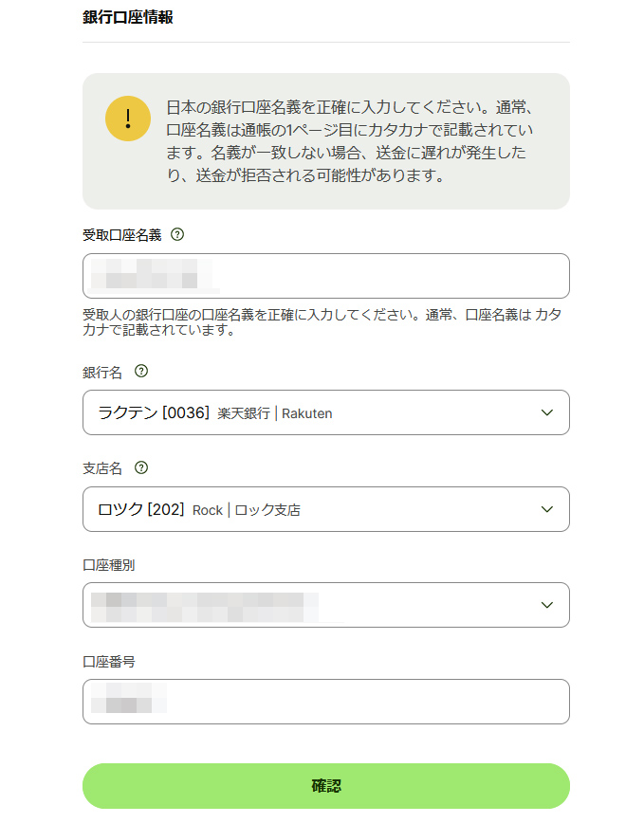Click the 受取口座名義 field label
Image resolution: width=644 pixels, height=823 pixels.
tap(122, 235)
